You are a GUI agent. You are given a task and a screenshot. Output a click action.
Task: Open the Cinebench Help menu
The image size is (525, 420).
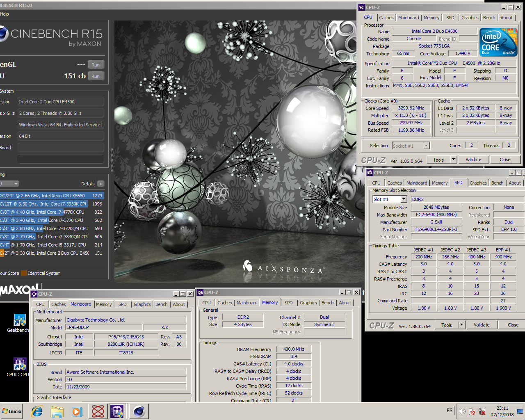click(x=4, y=14)
